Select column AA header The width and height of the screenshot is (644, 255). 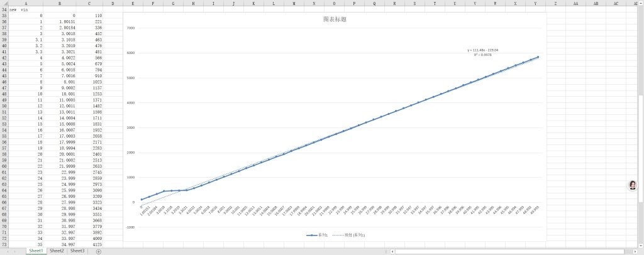coord(576,3)
